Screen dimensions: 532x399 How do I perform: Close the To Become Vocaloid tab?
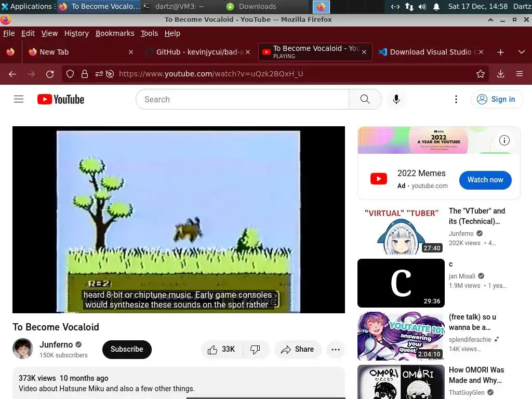coord(364,52)
